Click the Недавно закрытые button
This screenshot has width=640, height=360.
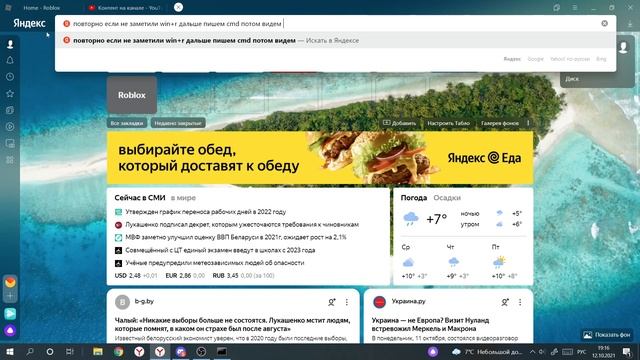click(x=178, y=123)
